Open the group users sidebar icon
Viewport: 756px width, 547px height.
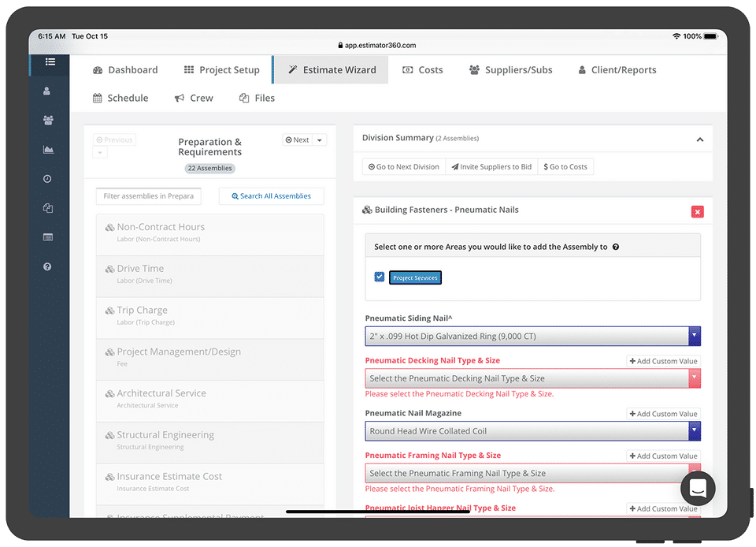[x=48, y=120]
